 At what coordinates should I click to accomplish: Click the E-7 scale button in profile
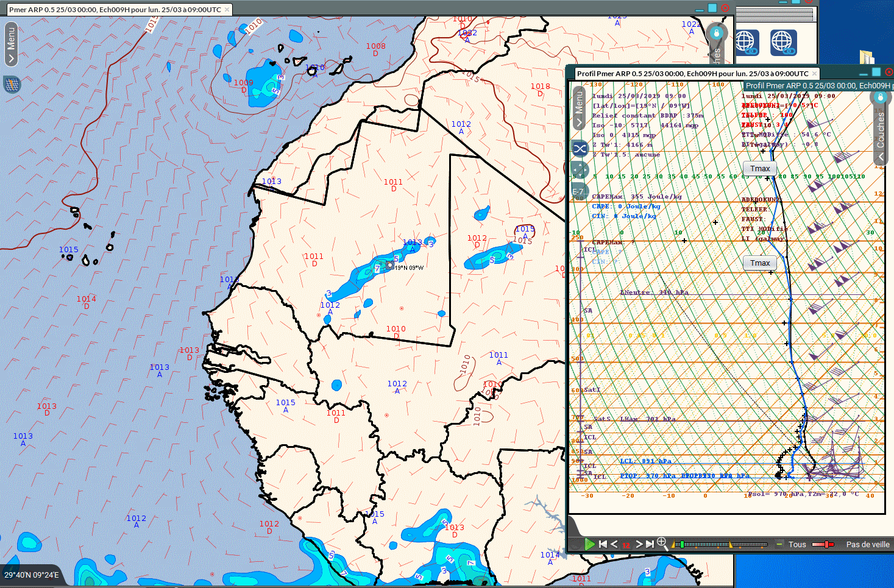579,191
